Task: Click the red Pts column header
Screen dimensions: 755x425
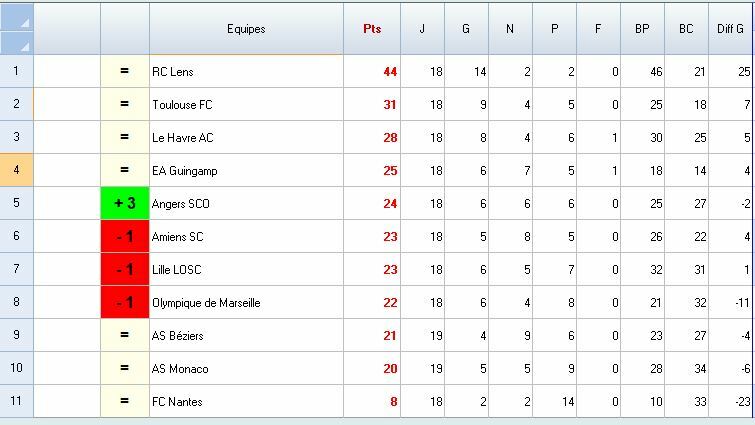Action: 372,29
